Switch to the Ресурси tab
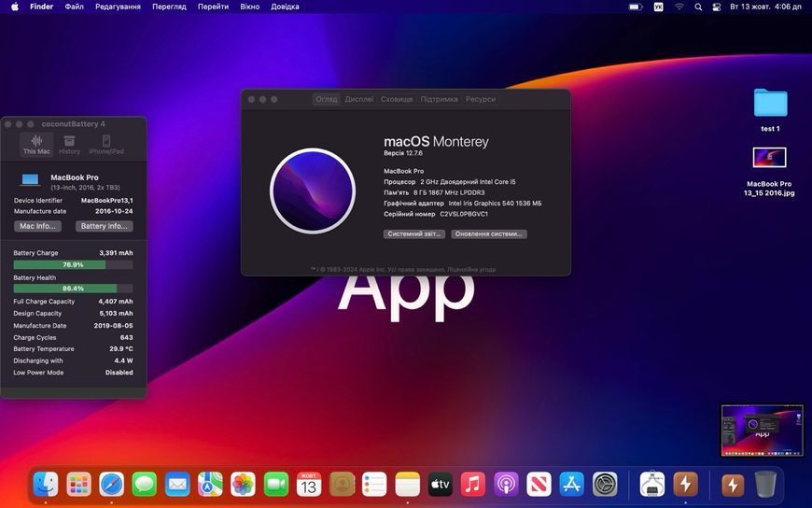The height and width of the screenshot is (508, 812). click(481, 99)
